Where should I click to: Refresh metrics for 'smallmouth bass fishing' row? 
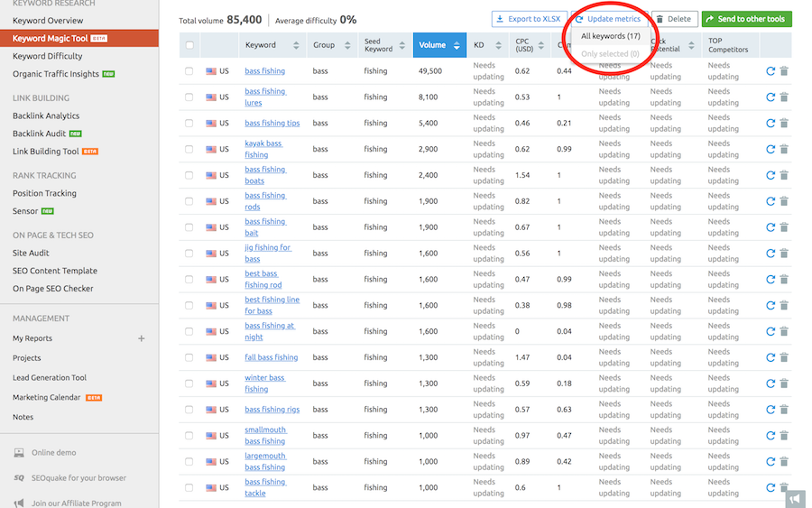click(770, 436)
